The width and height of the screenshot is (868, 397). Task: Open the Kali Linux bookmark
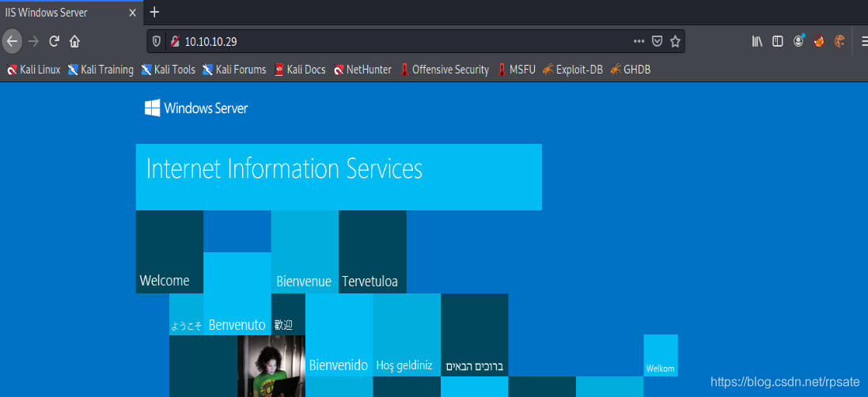[x=33, y=70]
